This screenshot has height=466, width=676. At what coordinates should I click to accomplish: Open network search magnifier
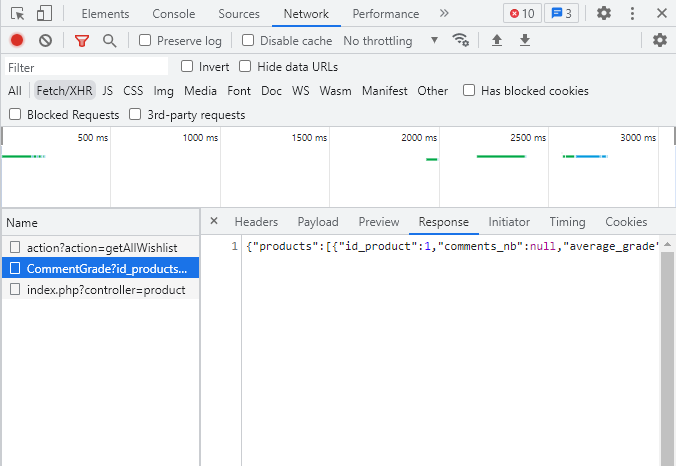(109, 40)
